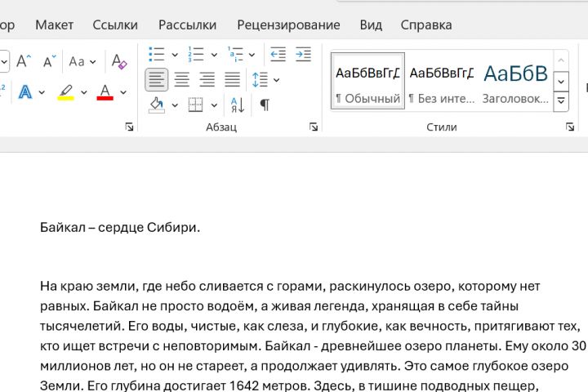Toggle align left

[156, 79]
